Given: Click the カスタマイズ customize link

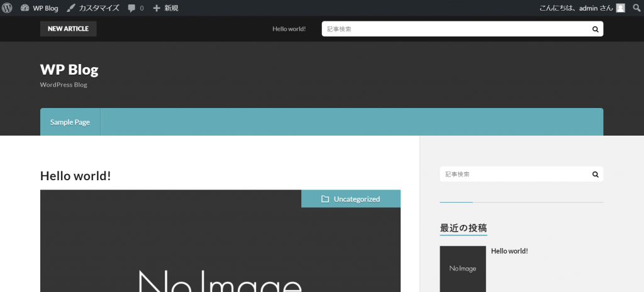Looking at the screenshot, I should pos(93,8).
